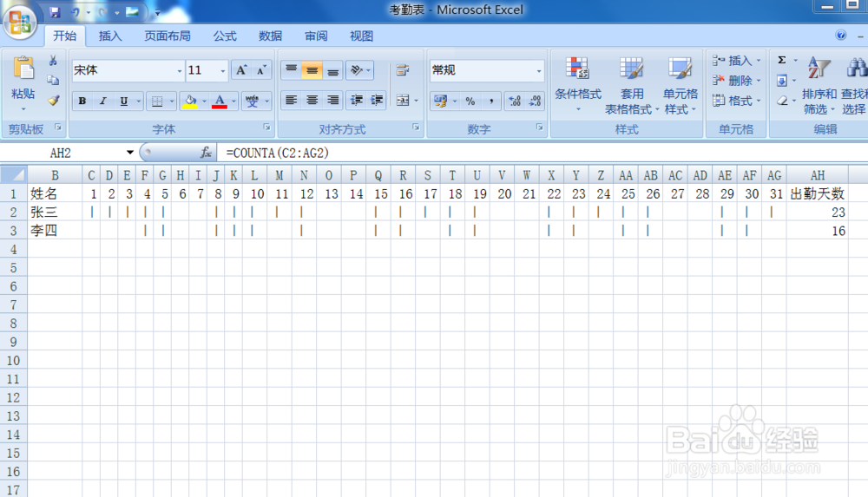Switch to the 公式 tab
Image resolution: width=868 pixels, height=497 pixels.
click(225, 36)
